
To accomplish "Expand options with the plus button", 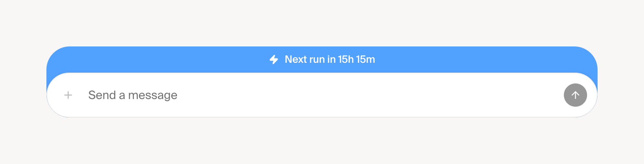I will click(68, 95).
